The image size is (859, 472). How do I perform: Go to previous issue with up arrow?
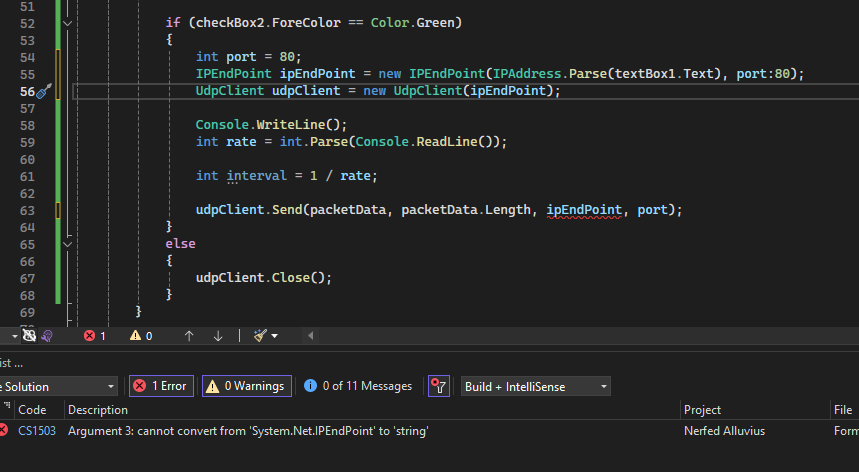[189, 336]
